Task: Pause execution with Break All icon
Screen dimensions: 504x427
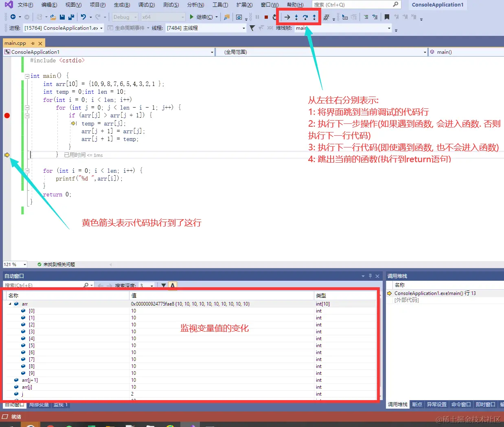Action: click(x=257, y=17)
